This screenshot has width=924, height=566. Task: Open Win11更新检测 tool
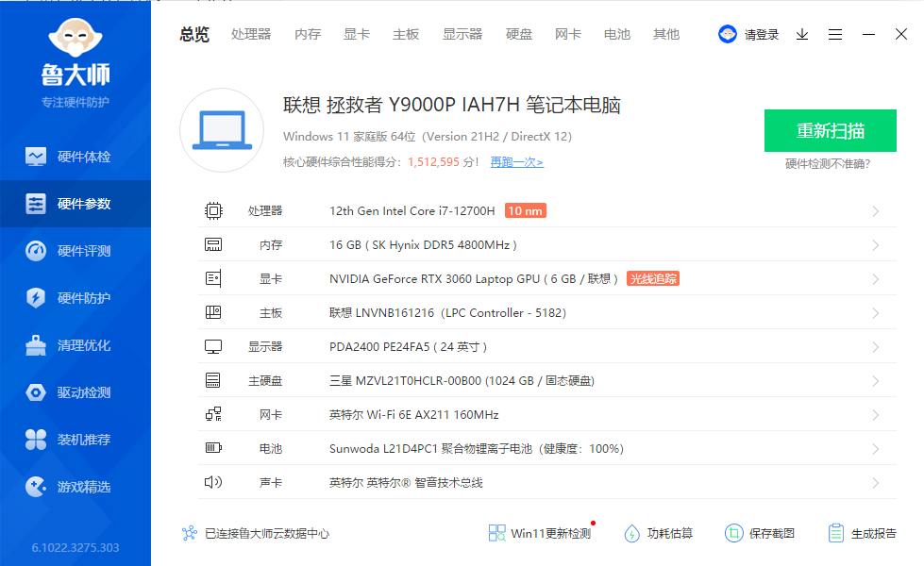[x=540, y=534]
